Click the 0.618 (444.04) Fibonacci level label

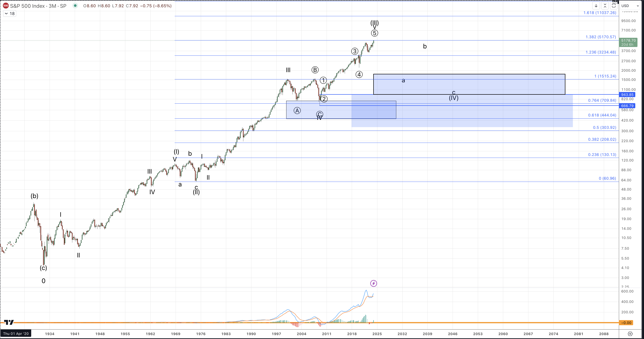tap(602, 115)
